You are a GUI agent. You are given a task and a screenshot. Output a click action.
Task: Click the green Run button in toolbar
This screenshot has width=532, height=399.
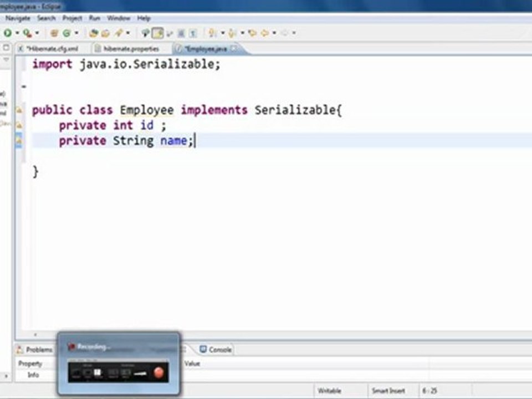click(x=7, y=33)
